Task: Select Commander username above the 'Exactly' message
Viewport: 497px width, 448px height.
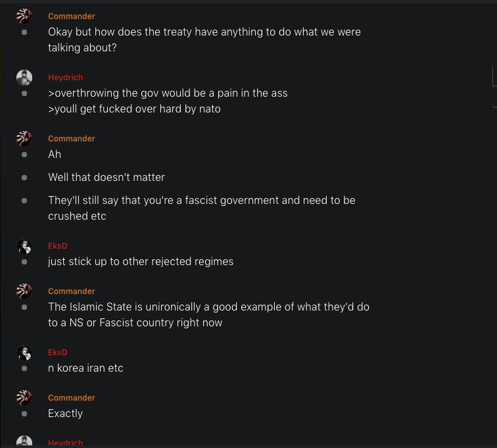Action: 72,397
